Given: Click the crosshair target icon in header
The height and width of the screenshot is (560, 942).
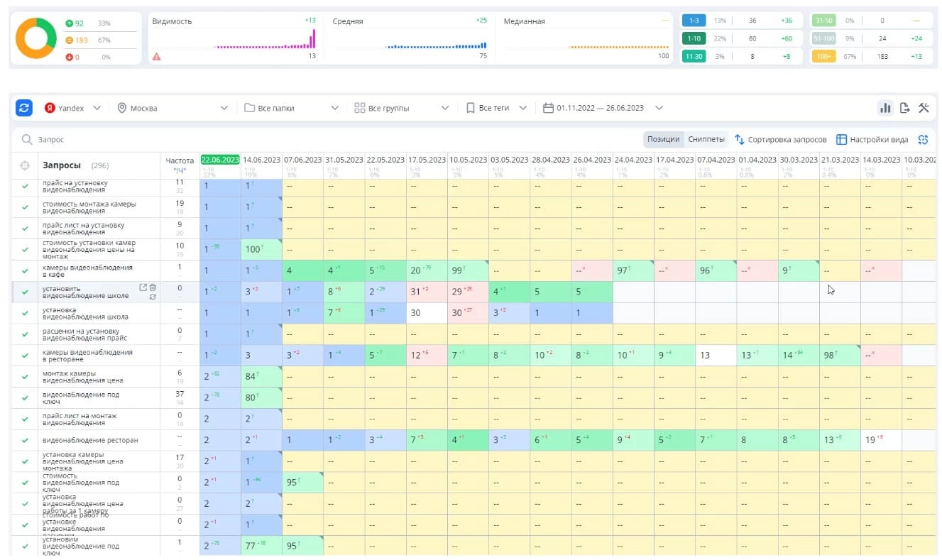Looking at the screenshot, I should coord(25,165).
